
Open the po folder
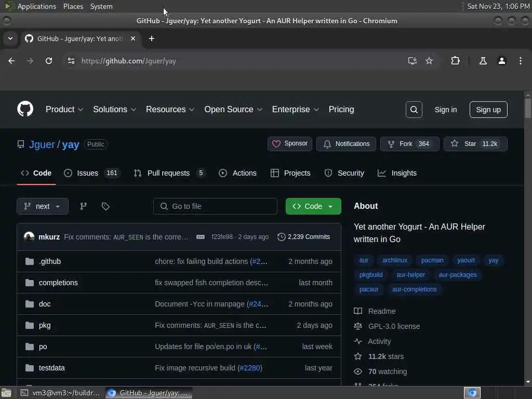click(x=43, y=347)
